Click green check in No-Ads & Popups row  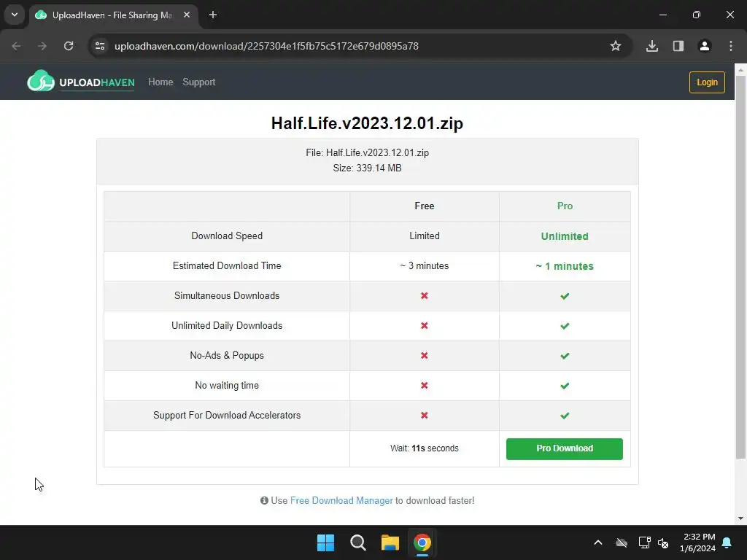(x=565, y=356)
